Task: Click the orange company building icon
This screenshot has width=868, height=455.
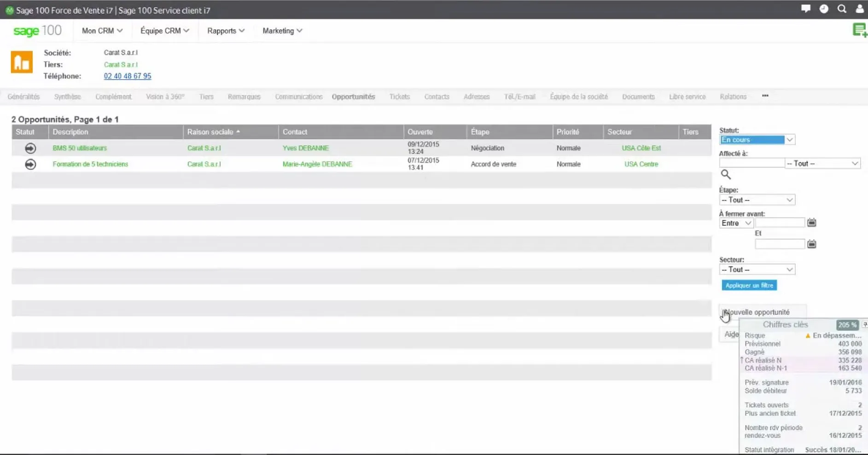Action: click(x=22, y=62)
